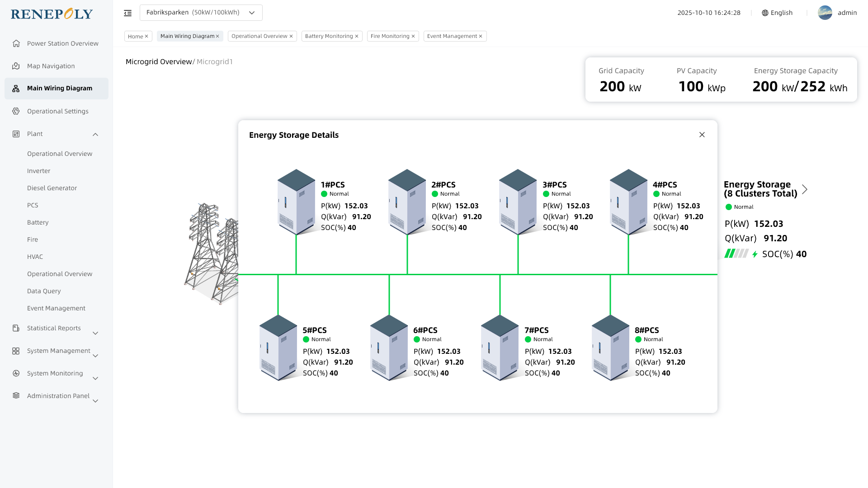Expand the System Monitoring menu

coord(95,378)
